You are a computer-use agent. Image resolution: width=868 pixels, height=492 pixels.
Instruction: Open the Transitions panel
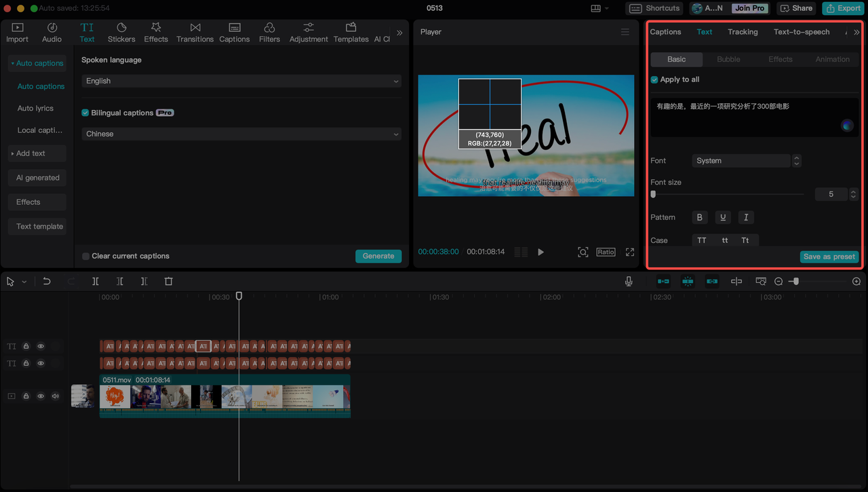point(195,31)
